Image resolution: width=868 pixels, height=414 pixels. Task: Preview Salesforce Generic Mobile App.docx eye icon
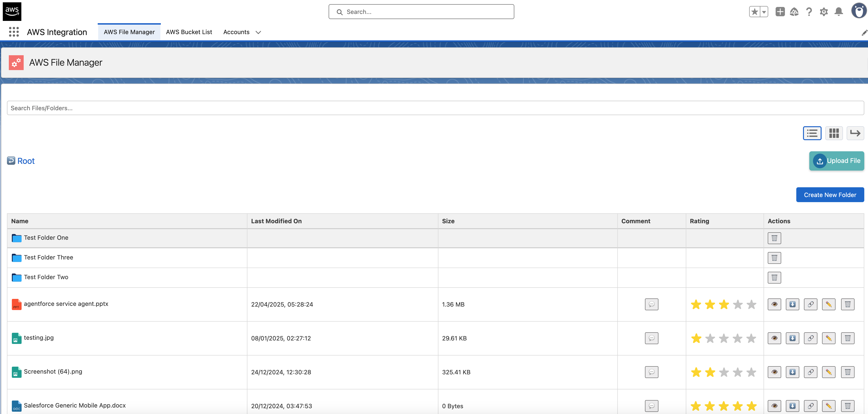(774, 406)
